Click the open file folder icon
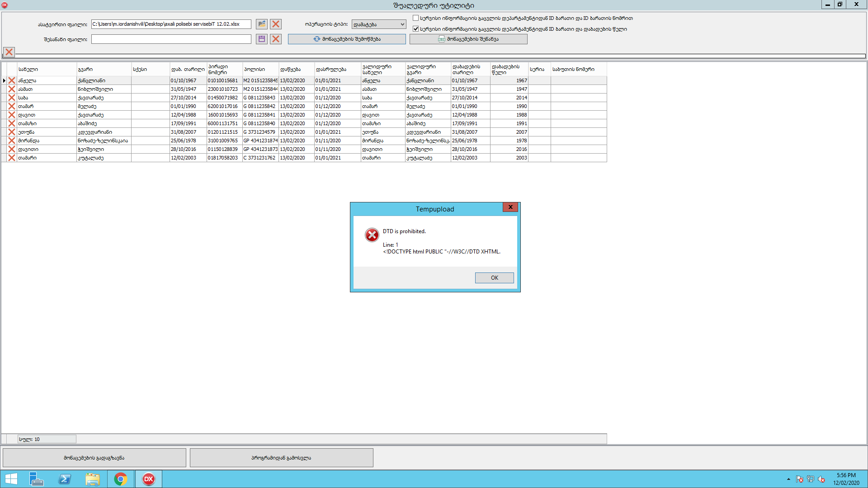The image size is (868, 488). pos(261,24)
